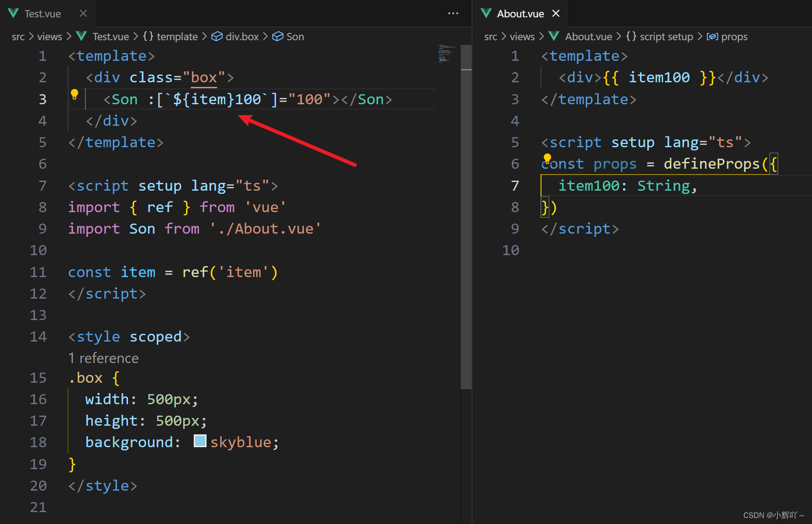Click 'lang="ts"' in About.vue script tag

tap(703, 142)
